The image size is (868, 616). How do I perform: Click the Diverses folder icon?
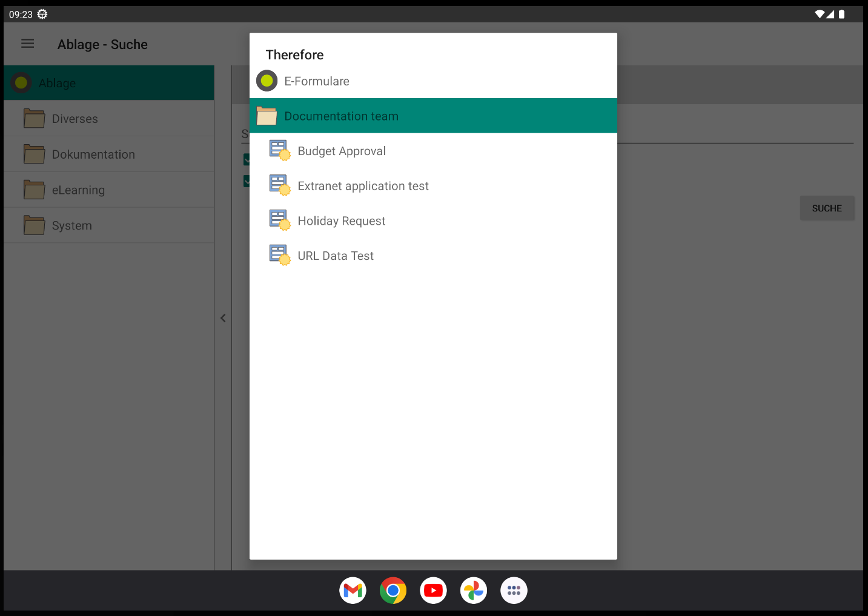click(34, 119)
